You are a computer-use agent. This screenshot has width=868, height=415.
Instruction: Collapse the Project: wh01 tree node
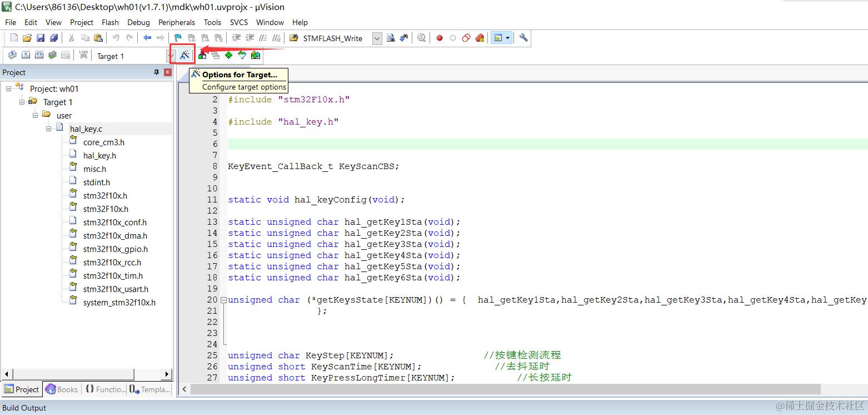(9, 88)
